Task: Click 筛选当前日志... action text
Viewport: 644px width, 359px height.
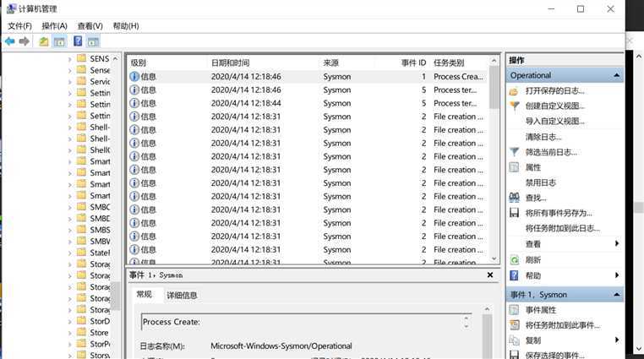Action: coord(551,152)
